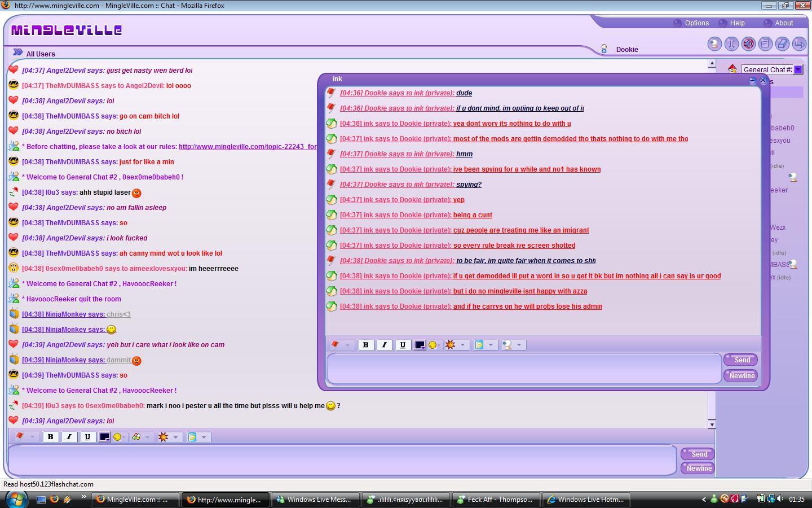
Task: Open the Windows Start button
Action: (x=16, y=500)
